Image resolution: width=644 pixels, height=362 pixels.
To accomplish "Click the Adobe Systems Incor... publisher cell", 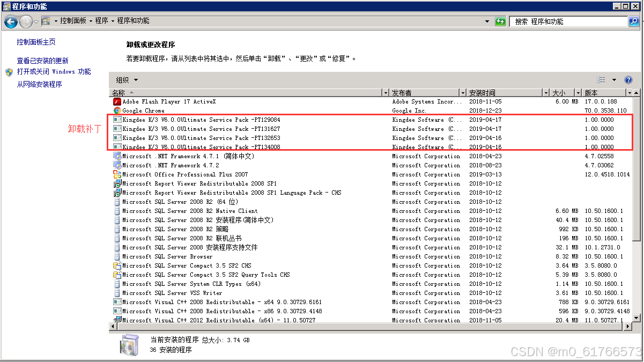I will tap(427, 101).
